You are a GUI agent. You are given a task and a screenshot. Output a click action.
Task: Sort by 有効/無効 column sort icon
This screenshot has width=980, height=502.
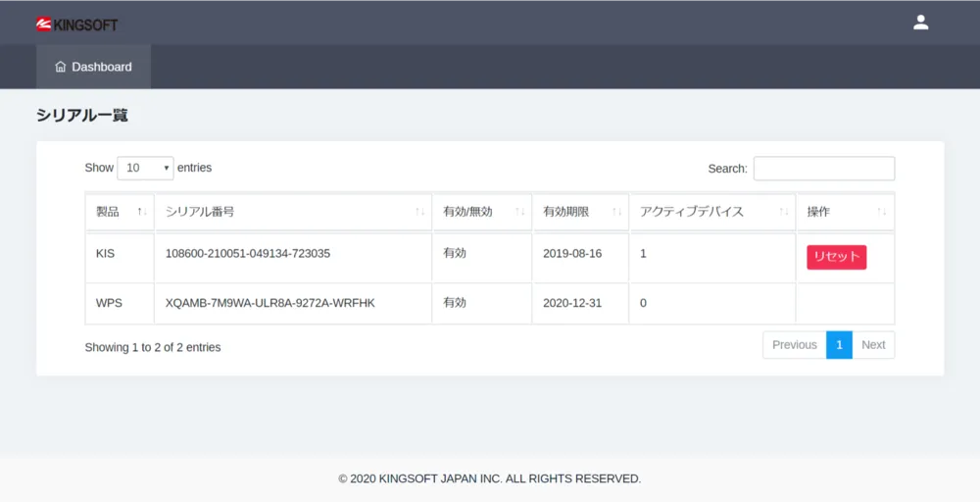point(519,212)
